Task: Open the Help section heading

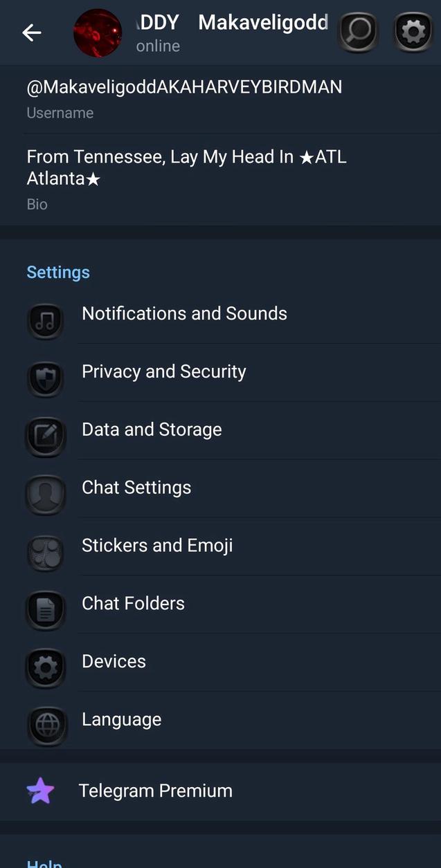Action: [44, 863]
